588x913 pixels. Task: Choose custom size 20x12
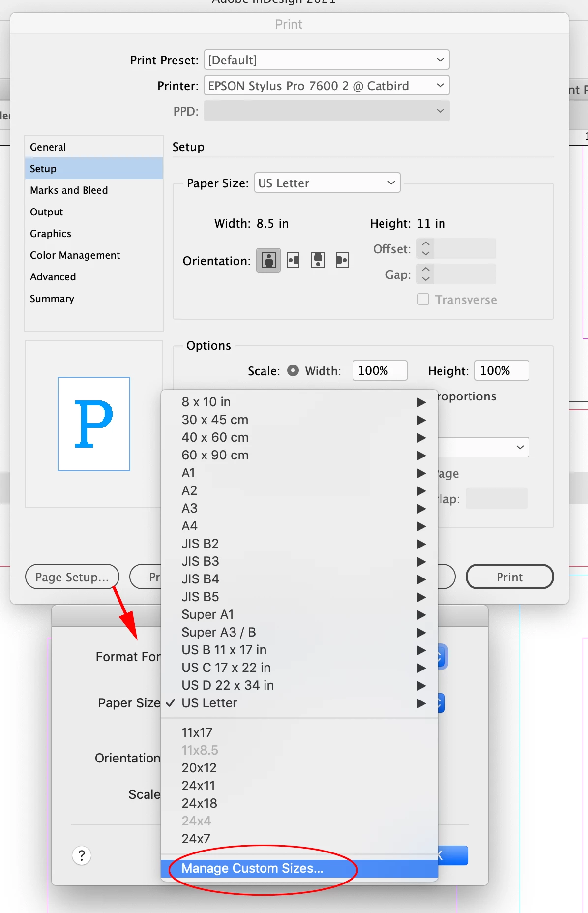coord(299,768)
